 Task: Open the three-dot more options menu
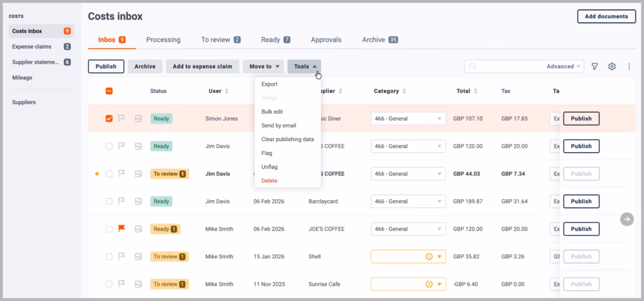(x=629, y=66)
